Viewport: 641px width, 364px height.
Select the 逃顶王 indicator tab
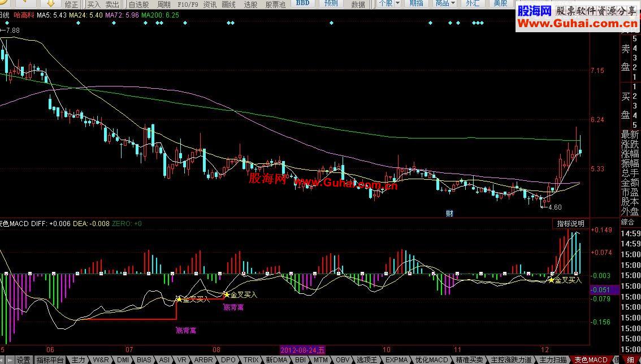click(366, 360)
